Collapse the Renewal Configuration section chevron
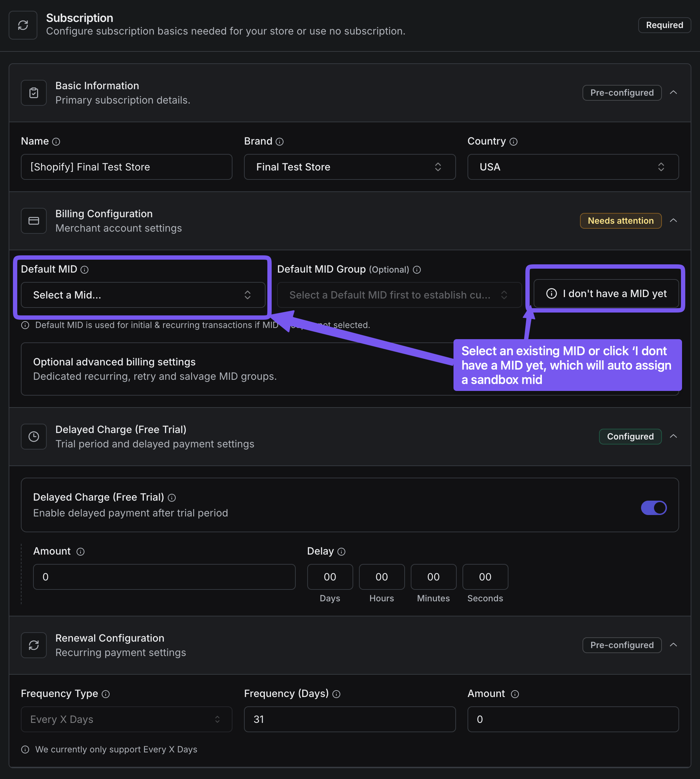Image resolution: width=700 pixels, height=779 pixels. tap(673, 645)
